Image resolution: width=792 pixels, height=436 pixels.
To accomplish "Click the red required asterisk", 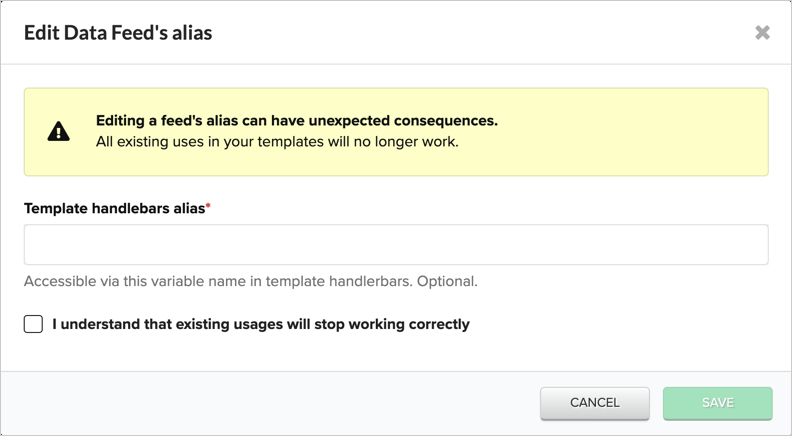I will point(208,206).
